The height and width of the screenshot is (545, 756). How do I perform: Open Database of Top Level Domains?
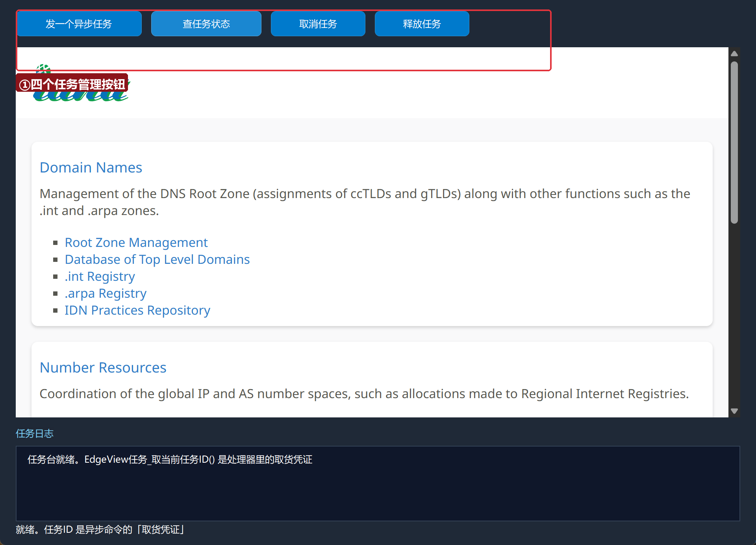click(x=157, y=260)
